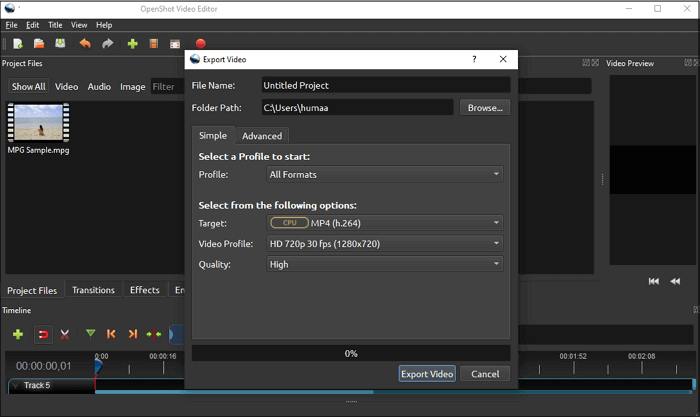Expand the Quality dropdown set to High
Screen dimensions: 700x417
point(384,264)
